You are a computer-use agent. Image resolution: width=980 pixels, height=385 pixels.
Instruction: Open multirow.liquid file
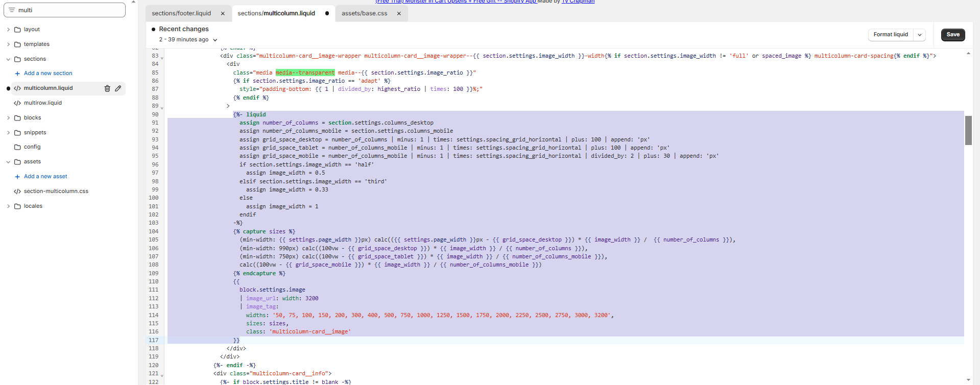[x=43, y=103]
